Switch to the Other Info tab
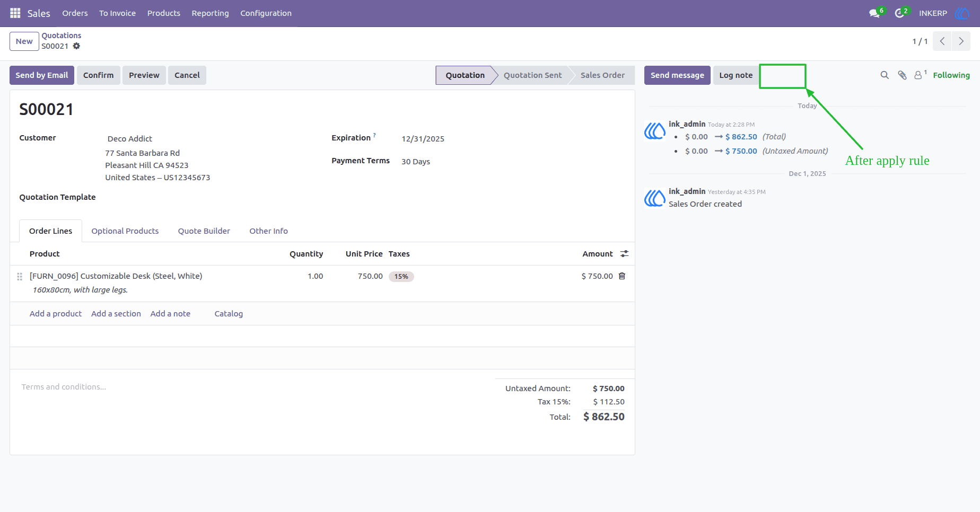This screenshot has height=512, width=980. (x=269, y=231)
